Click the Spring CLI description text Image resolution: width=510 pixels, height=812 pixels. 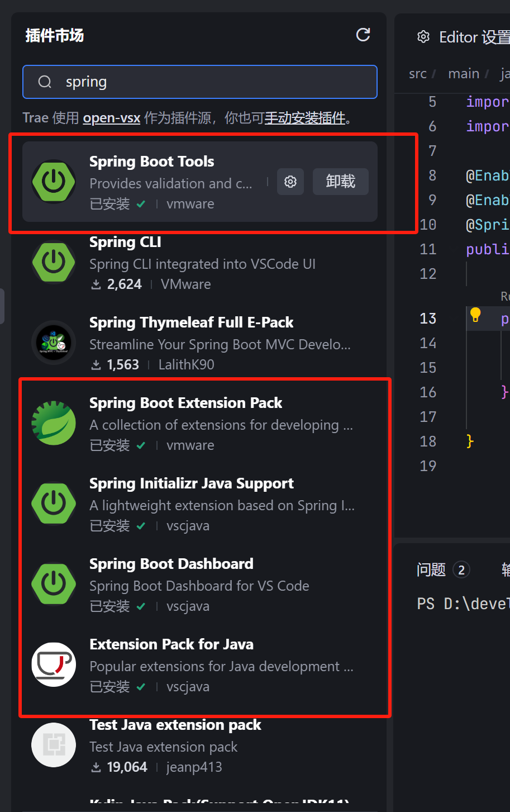[202, 264]
